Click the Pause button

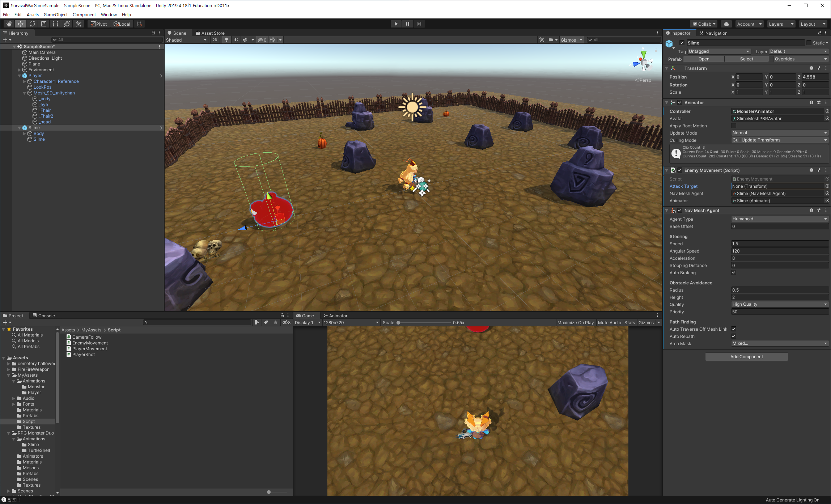pyautogui.click(x=408, y=24)
